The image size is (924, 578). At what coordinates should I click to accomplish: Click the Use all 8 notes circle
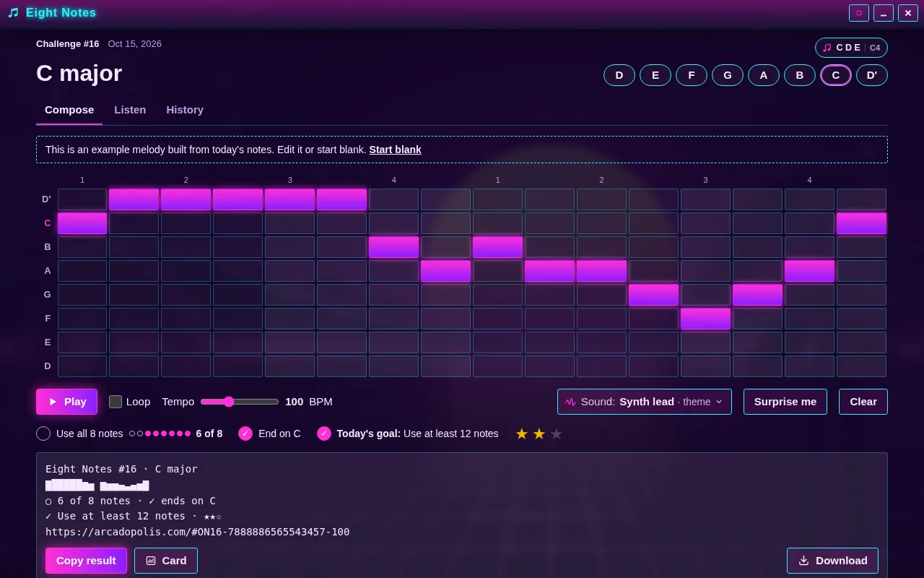pyautogui.click(x=43, y=433)
